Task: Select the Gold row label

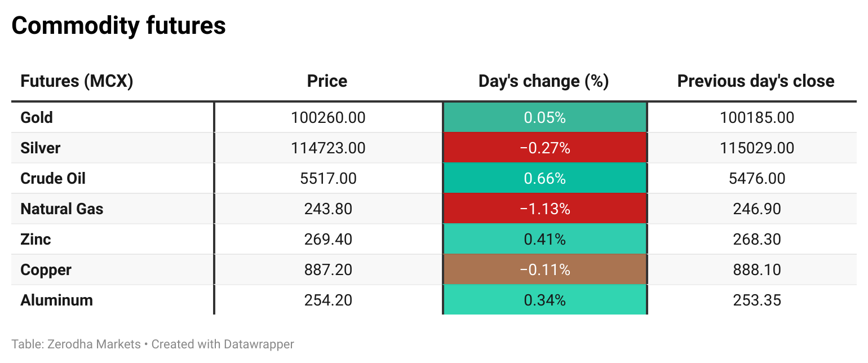Action: tap(37, 118)
